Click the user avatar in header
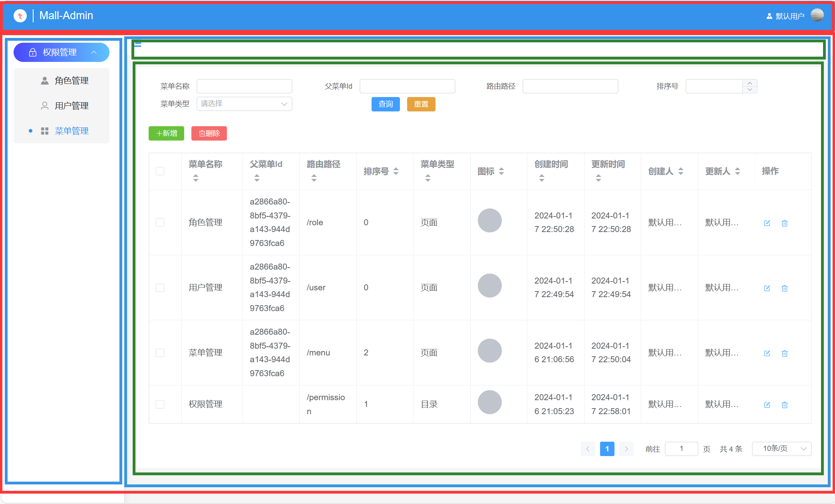The image size is (835, 504). tap(817, 16)
